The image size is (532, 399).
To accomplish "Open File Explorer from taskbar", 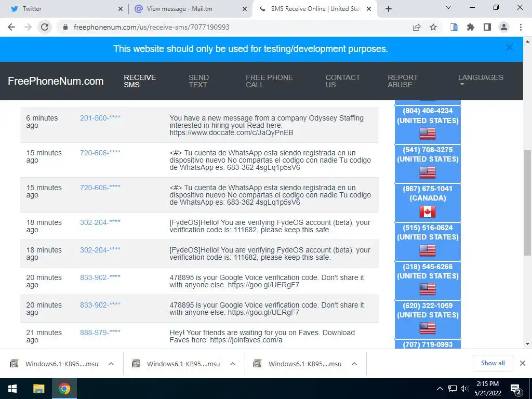I will [x=38, y=389].
